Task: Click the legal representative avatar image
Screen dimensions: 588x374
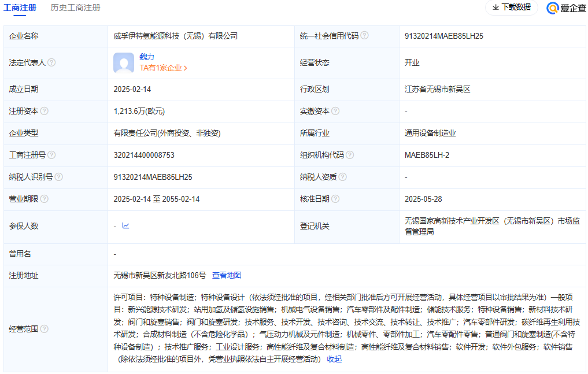Action: (x=124, y=62)
